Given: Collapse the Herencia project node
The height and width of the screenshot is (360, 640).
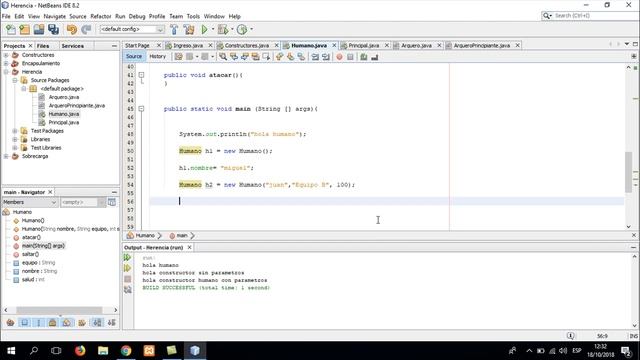Looking at the screenshot, I should (6, 72).
